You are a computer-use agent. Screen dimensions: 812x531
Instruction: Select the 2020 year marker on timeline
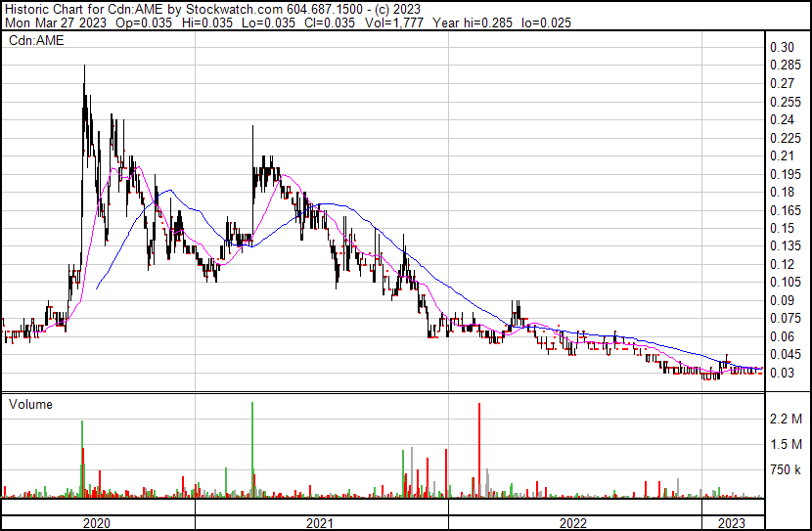[x=97, y=522]
